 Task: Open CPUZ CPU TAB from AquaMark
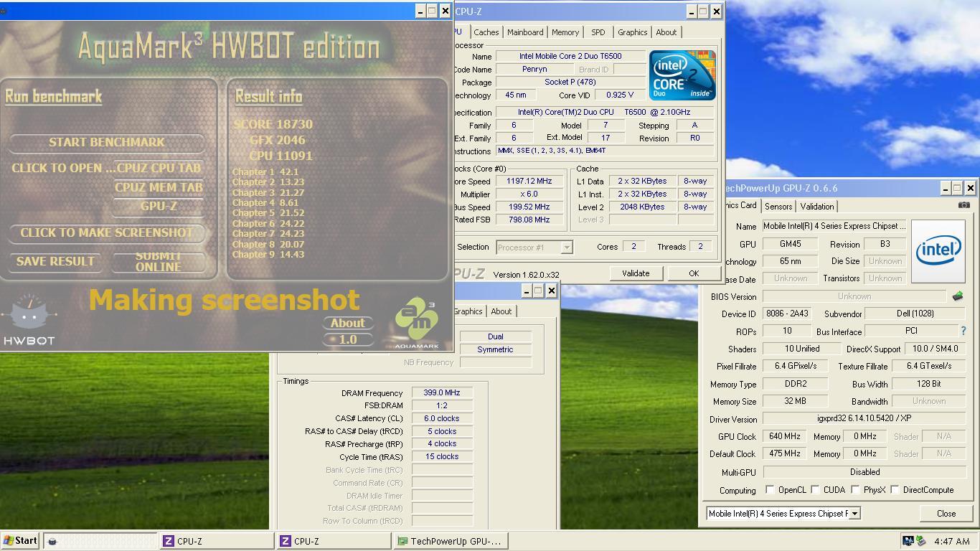point(159,169)
